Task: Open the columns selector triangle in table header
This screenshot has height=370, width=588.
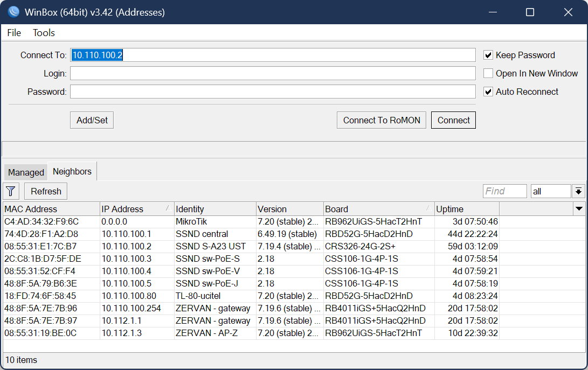Action: [x=579, y=209]
